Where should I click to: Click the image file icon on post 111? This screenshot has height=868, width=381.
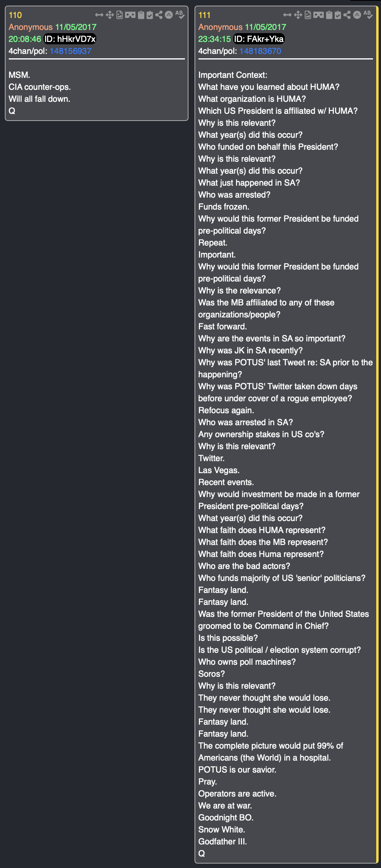pyautogui.click(x=308, y=15)
